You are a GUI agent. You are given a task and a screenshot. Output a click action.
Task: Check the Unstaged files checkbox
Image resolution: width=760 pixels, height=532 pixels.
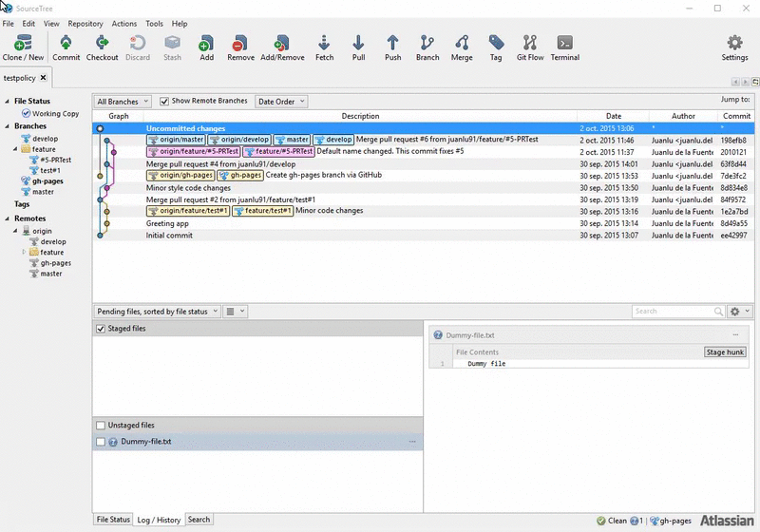coord(101,426)
